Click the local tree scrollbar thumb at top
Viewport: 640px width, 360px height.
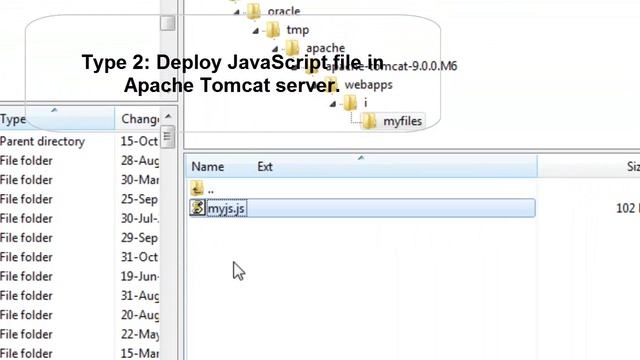coord(167,23)
